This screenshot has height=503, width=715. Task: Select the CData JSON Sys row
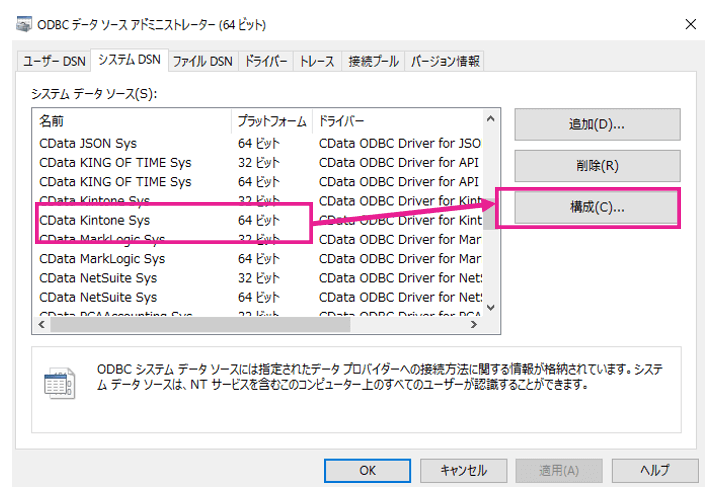pyautogui.click(x=258, y=143)
